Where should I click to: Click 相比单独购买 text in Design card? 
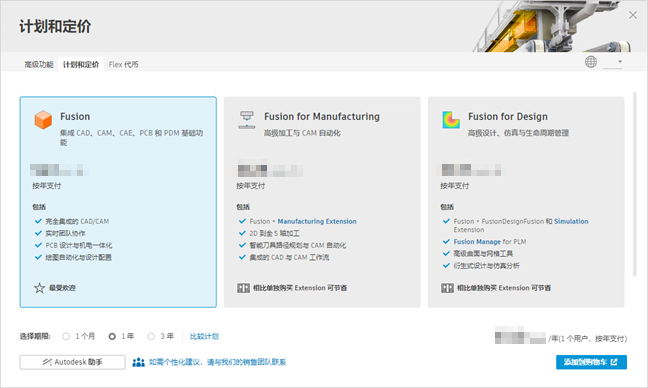coord(504,288)
